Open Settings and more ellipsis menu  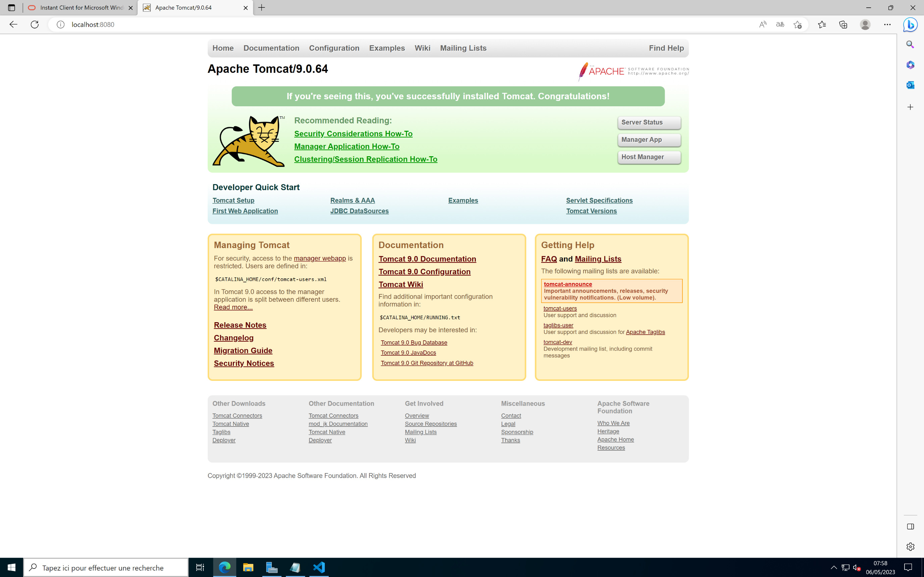coord(887,24)
